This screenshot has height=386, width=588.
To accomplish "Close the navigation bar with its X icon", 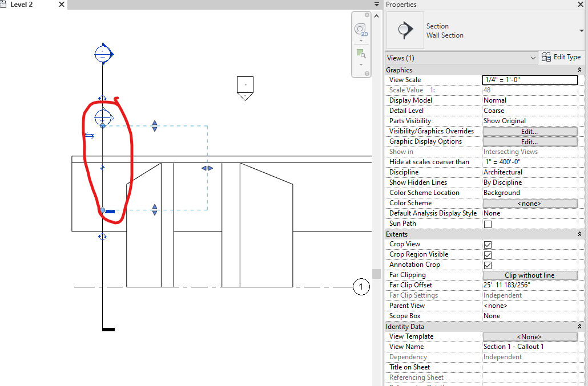I will click(366, 15).
